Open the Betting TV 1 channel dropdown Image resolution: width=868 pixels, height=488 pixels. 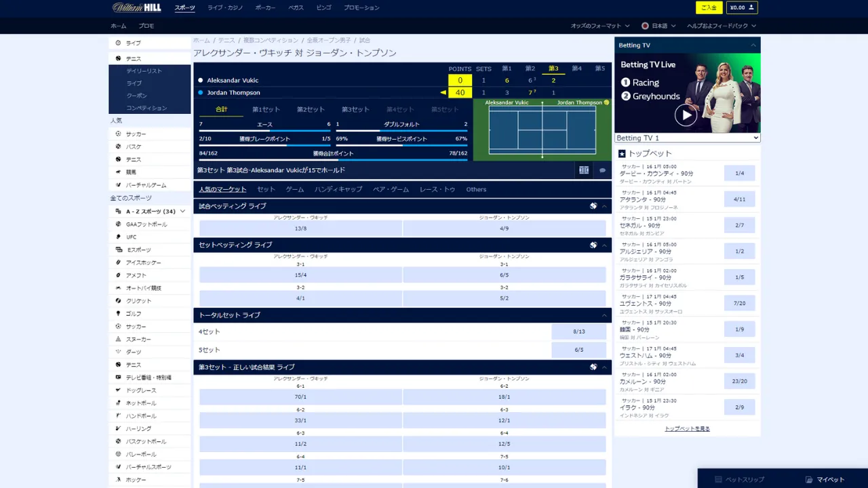click(x=687, y=138)
